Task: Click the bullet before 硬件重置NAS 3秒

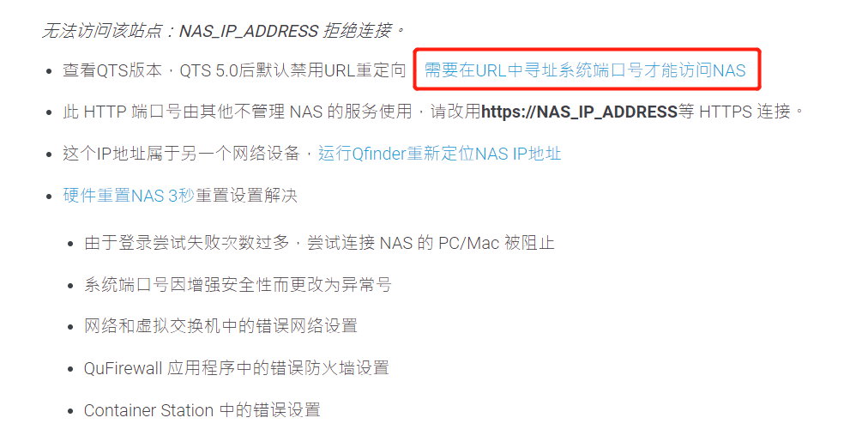Action: point(49,197)
